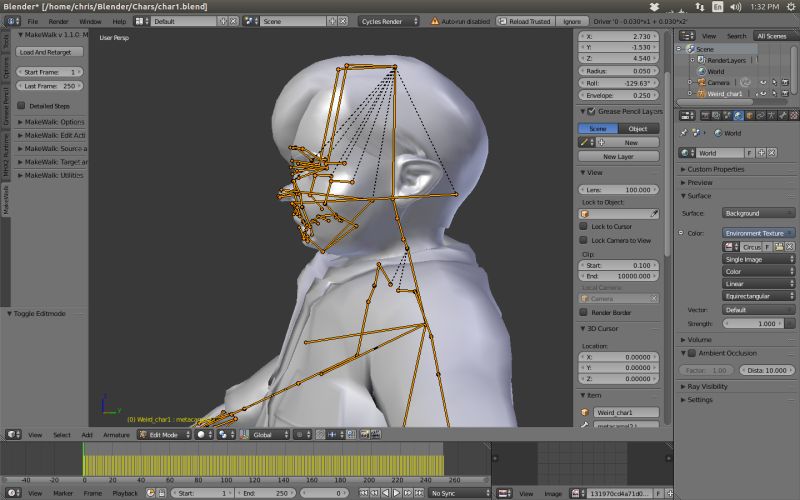Click the Reload Trusted button
800x500 pixels.
pos(524,21)
